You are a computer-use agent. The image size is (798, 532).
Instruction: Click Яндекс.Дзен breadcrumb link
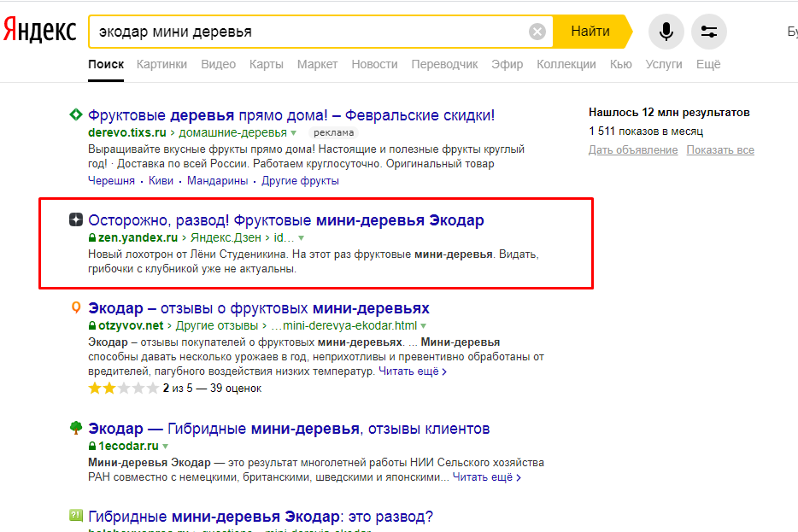point(226,237)
